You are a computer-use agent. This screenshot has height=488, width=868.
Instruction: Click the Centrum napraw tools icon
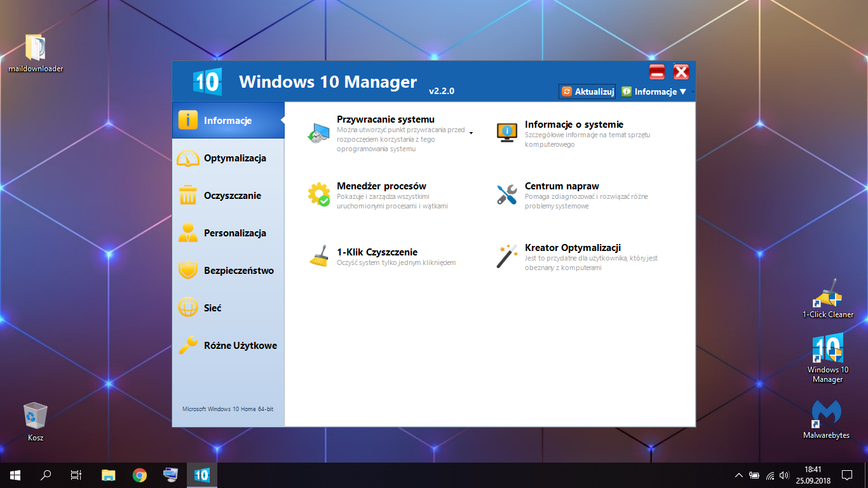pyautogui.click(x=506, y=194)
